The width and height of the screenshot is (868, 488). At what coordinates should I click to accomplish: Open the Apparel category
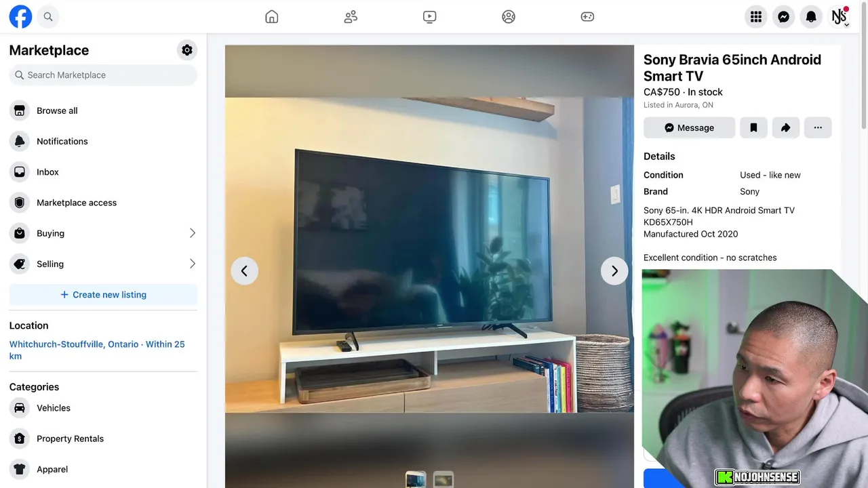(103, 469)
